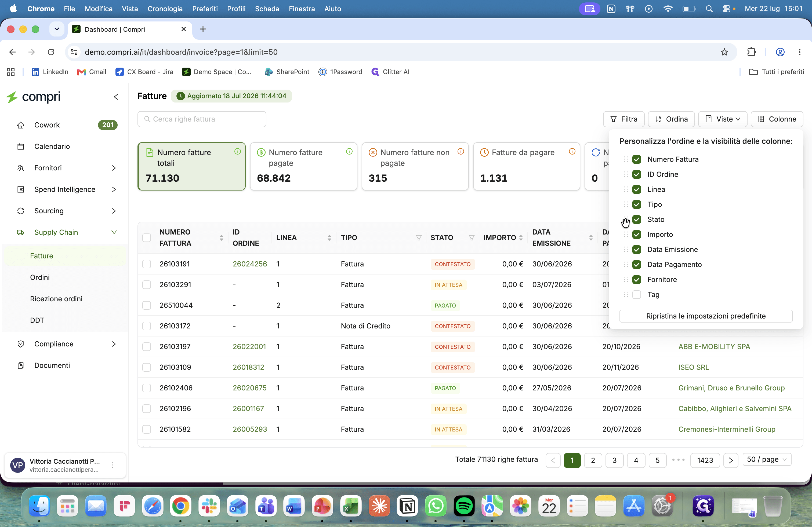Image resolution: width=812 pixels, height=527 pixels.
Task: Go to the next page arrow
Action: click(x=730, y=460)
